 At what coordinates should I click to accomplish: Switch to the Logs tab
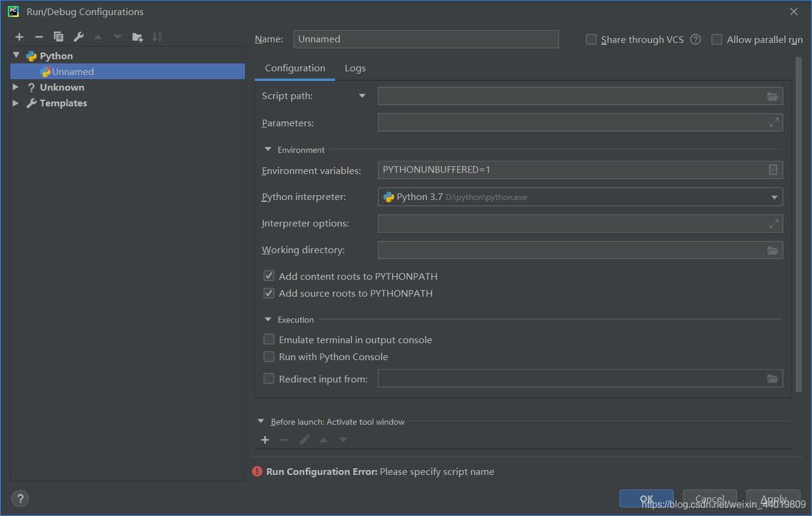(x=355, y=68)
